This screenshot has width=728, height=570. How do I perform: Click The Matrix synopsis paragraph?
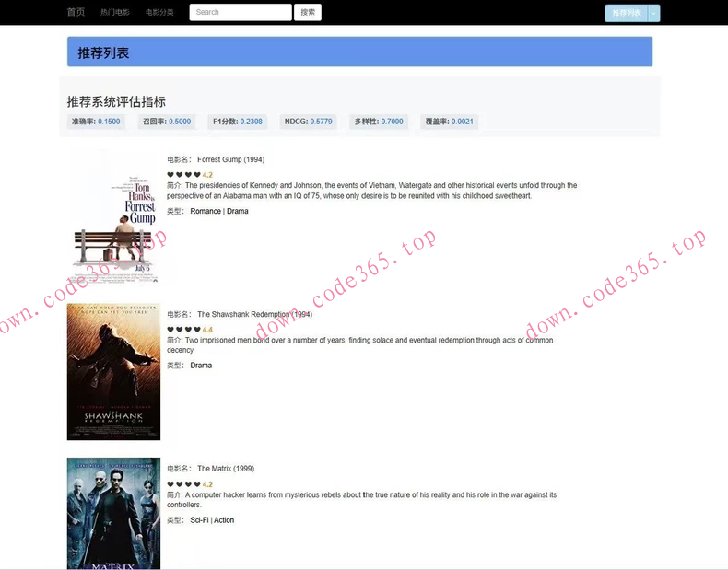click(x=361, y=500)
